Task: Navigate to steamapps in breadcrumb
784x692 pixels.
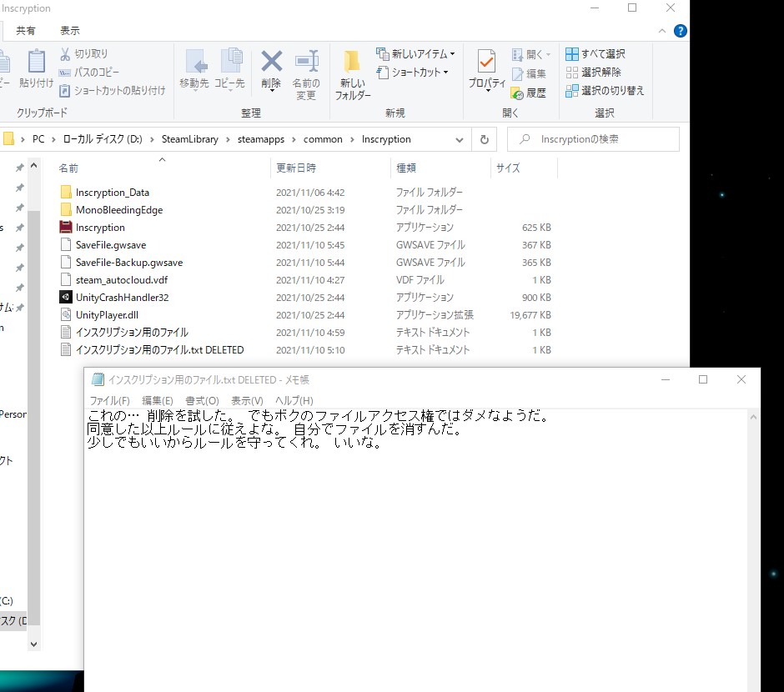Action: pyautogui.click(x=261, y=139)
